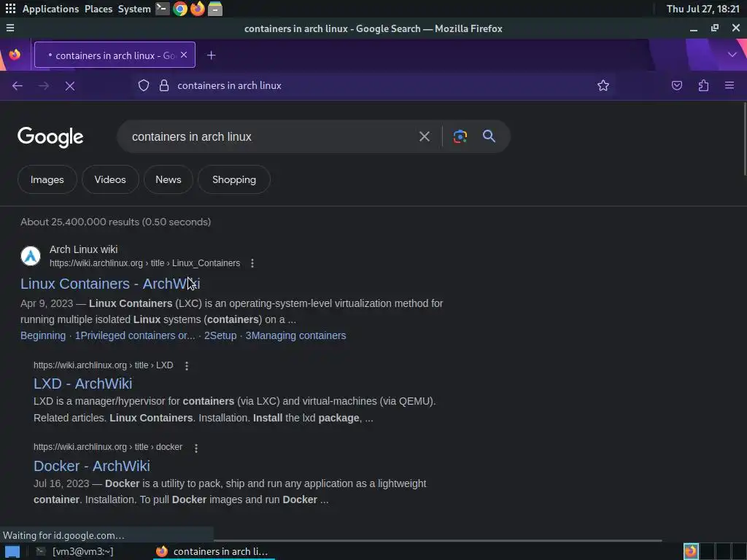The width and height of the screenshot is (747, 560).
Task: Close the containers in arch linux tab
Action: (x=184, y=55)
